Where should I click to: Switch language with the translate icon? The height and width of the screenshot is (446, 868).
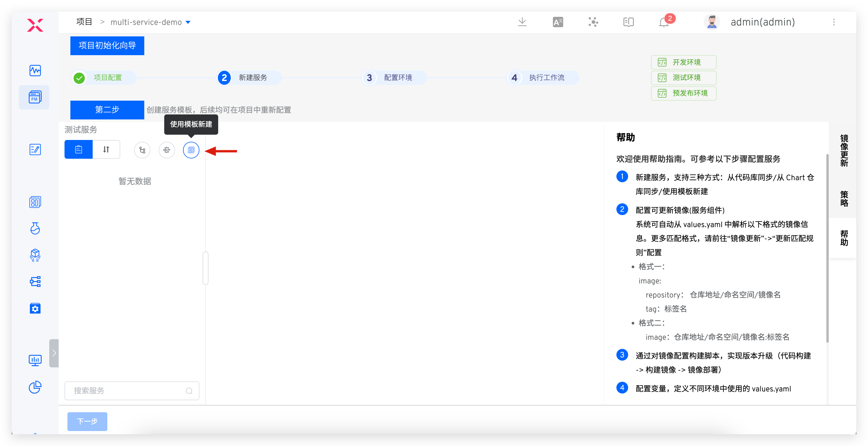(x=558, y=22)
